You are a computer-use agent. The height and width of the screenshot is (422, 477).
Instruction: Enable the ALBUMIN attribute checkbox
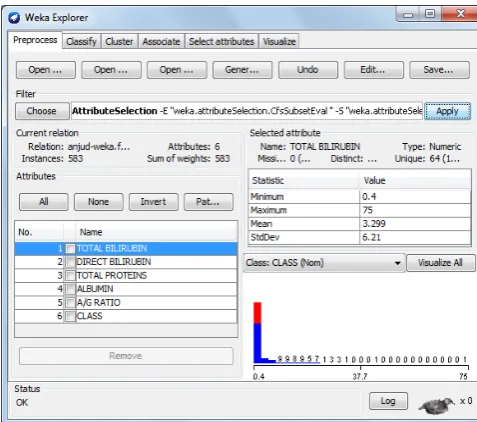click(70, 289)
